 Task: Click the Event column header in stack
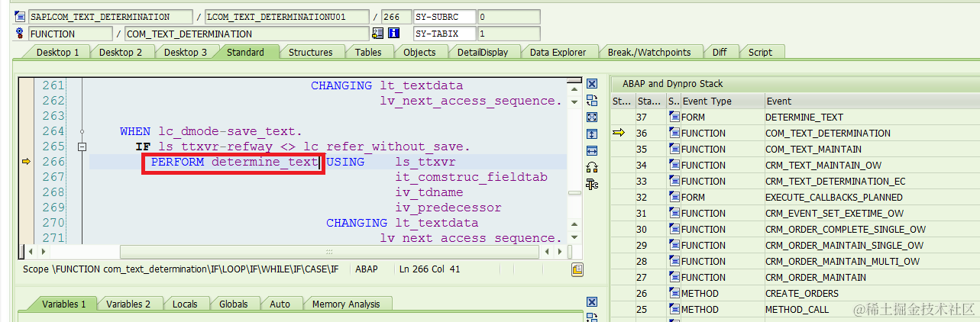pos(872,101)
